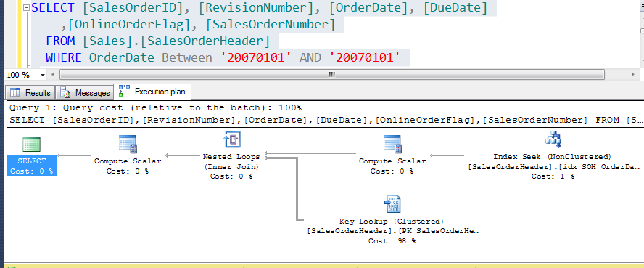Click the '[SalesOrderHeader].[PK_SalesOrderHe…' label
The image size is (644, 268).
(392, 231)
